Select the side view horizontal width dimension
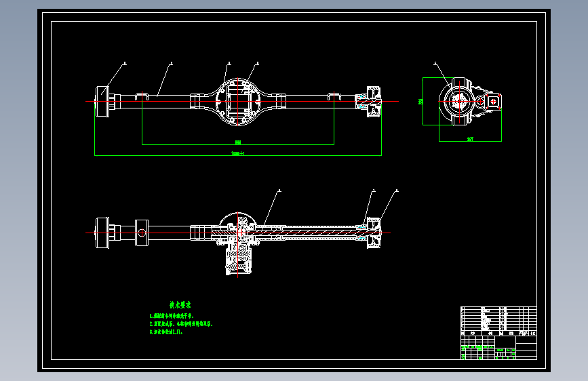588x381 pixels. coord(470,139)
